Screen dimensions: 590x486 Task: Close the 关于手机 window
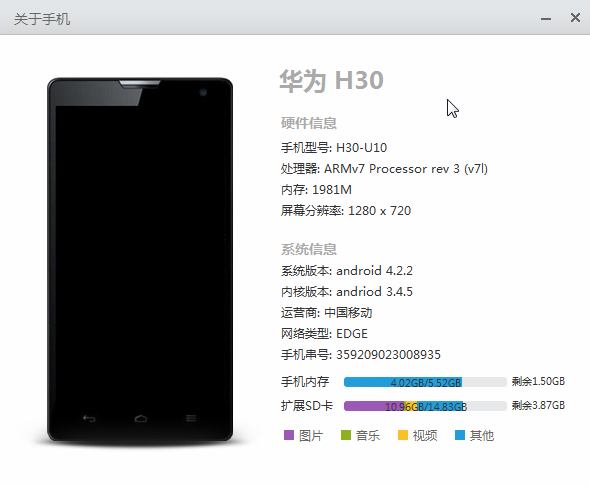coord(575,18)
